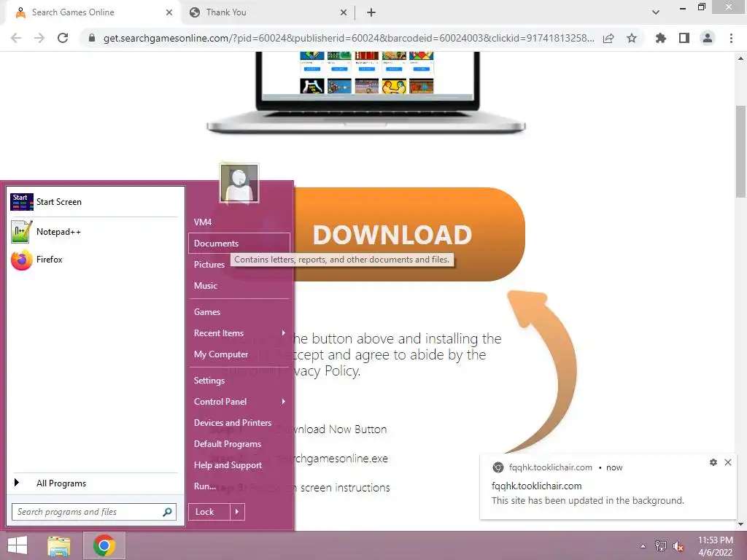Toggle the Chrome side panel
This screenshot has height=560, width=747.
click(684, 38)
